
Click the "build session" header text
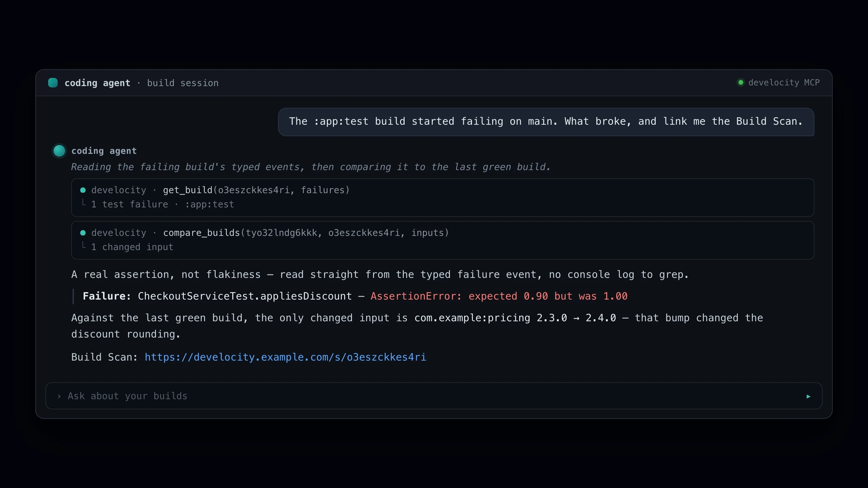point(183,83)
